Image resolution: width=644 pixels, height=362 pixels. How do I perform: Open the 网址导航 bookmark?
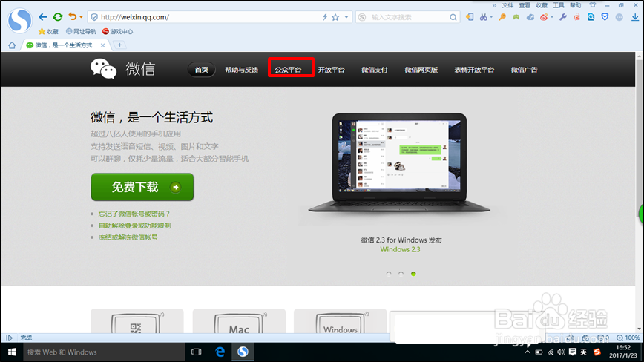tap(81, 32)
